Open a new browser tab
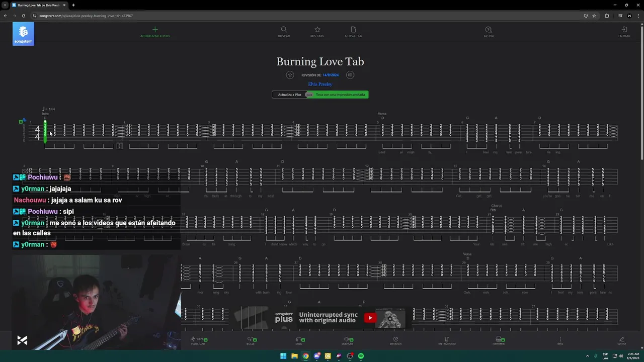The width and height of the screenshot is (644, 362). [x=73, y=5]
